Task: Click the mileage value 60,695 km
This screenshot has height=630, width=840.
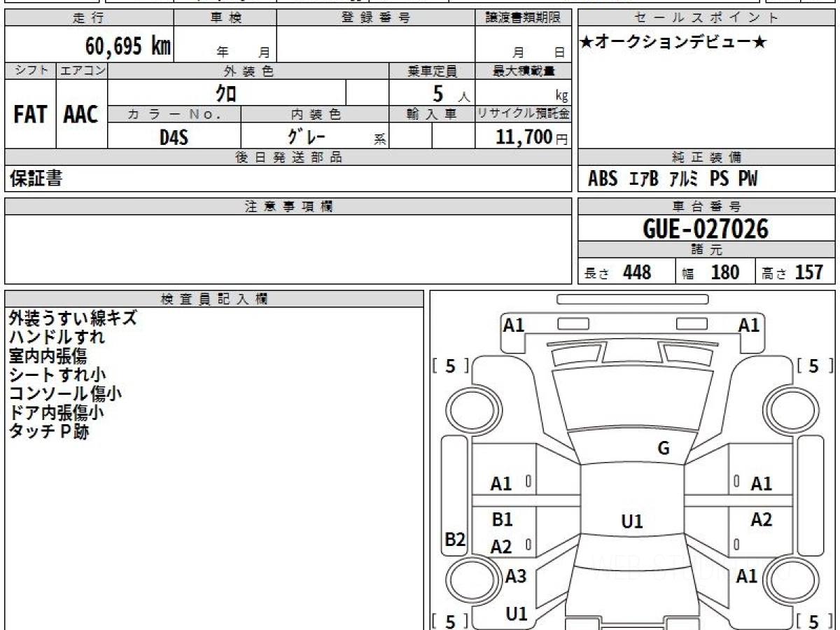Action: pyautogui.click(x=128, y=46)
